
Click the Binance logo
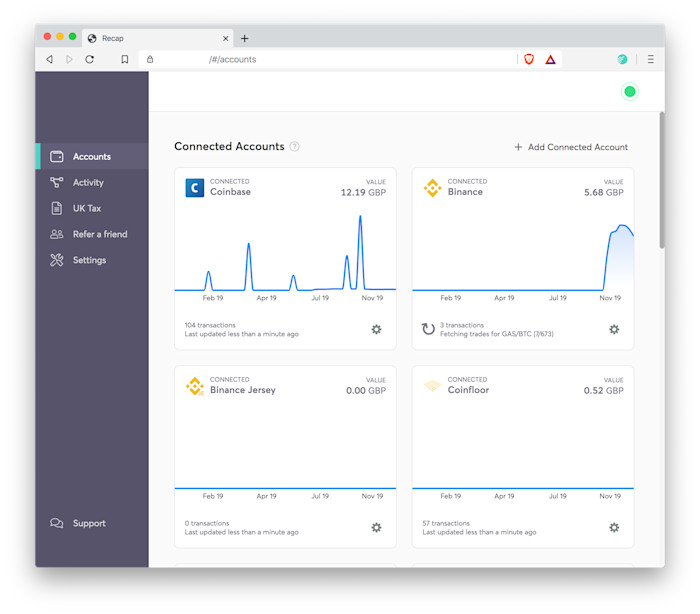(432, 188)
